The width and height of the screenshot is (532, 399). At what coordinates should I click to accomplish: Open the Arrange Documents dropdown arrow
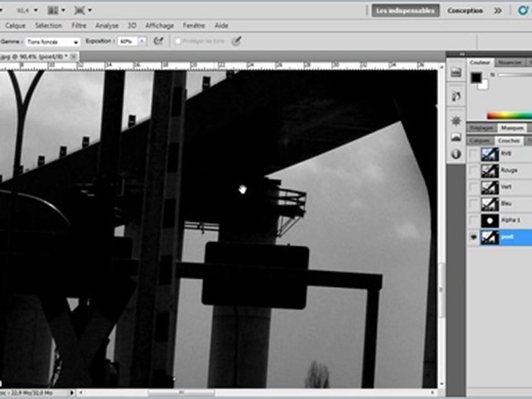coord(63,11)
